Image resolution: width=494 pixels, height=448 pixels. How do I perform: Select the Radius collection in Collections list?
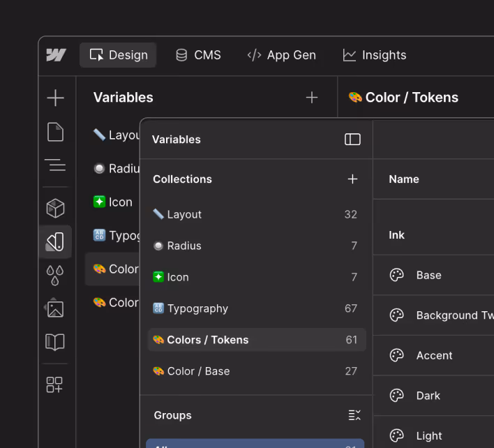pos(257,246)
